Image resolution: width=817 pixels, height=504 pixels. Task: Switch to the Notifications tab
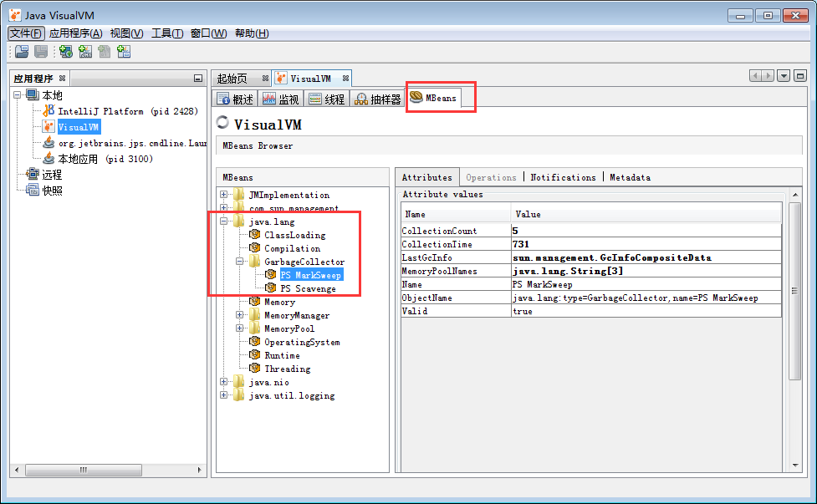(x=563, y=176)
